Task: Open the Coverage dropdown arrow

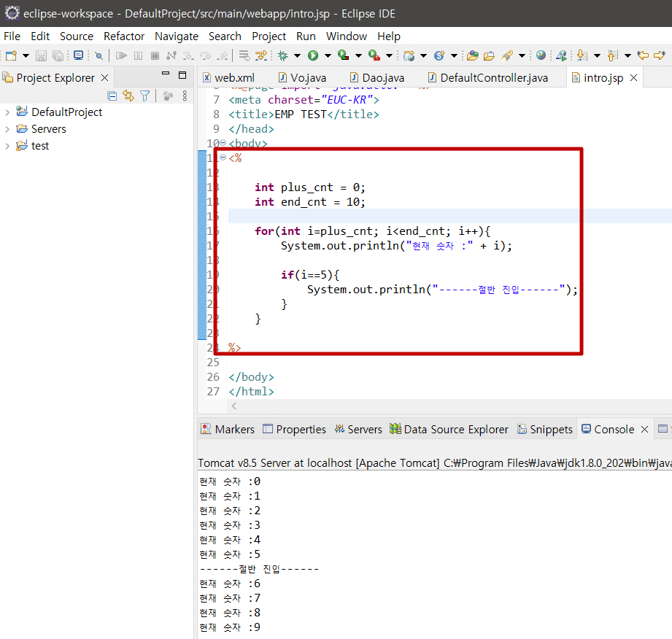Action: pos(359,55)
